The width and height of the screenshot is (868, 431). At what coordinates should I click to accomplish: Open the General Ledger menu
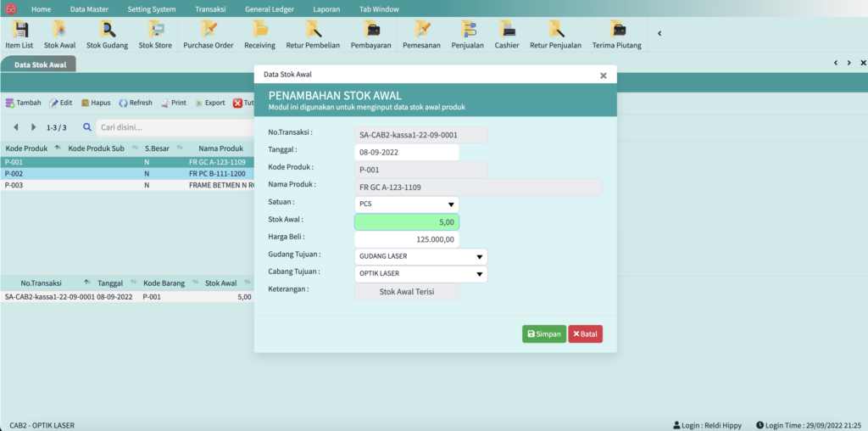(270, 8)
